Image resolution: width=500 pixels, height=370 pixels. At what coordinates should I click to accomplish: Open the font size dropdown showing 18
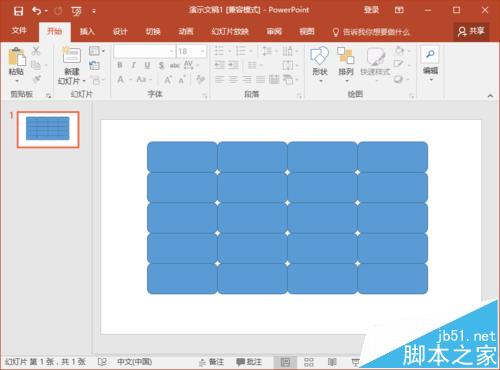(x=191, y=51)
